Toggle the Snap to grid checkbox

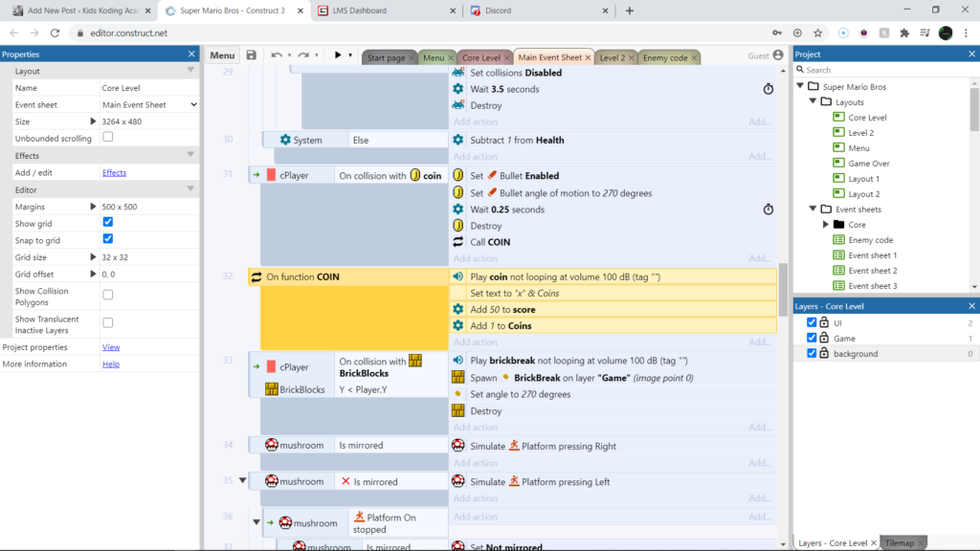tap(108, 238)
